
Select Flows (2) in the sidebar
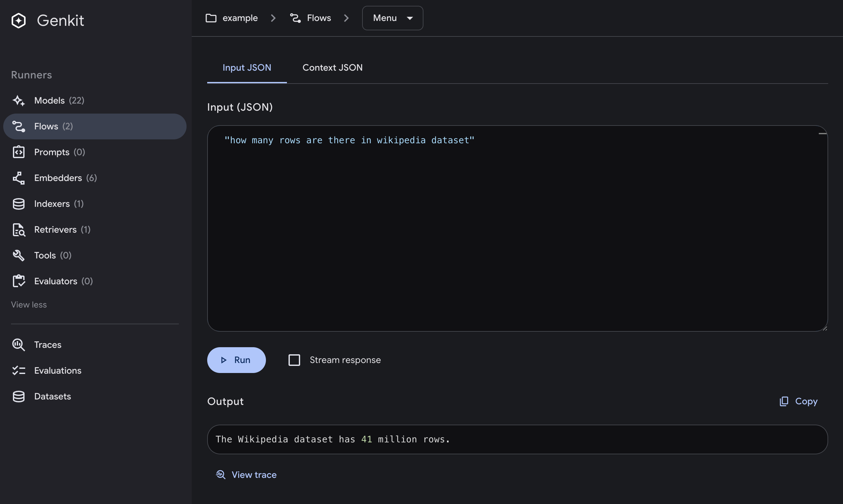coord(95,126)
